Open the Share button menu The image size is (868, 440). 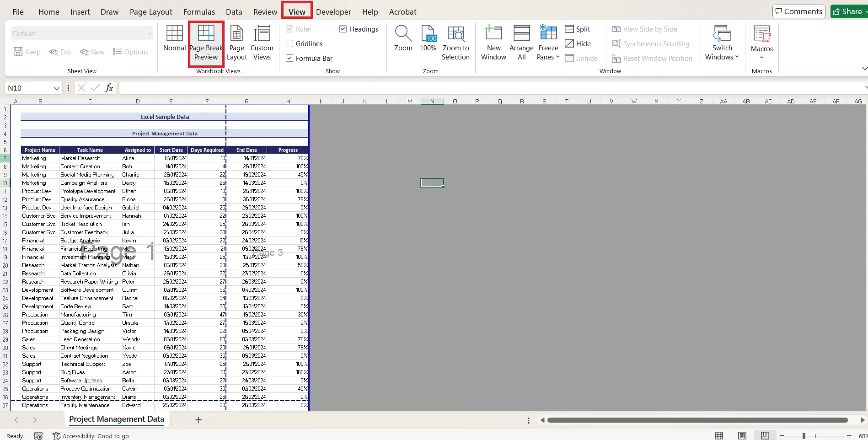coord(849,11)
